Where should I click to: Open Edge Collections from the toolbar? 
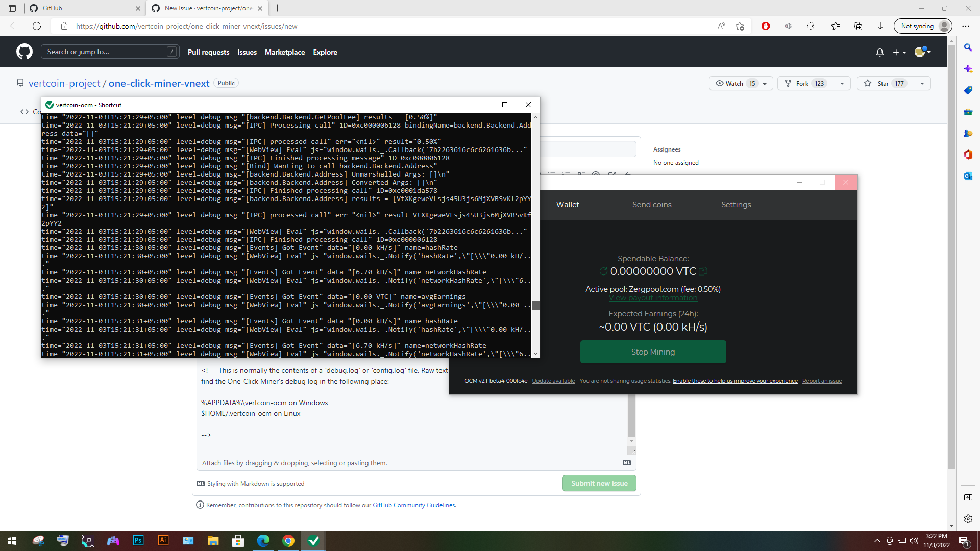[x=858, y=26]
